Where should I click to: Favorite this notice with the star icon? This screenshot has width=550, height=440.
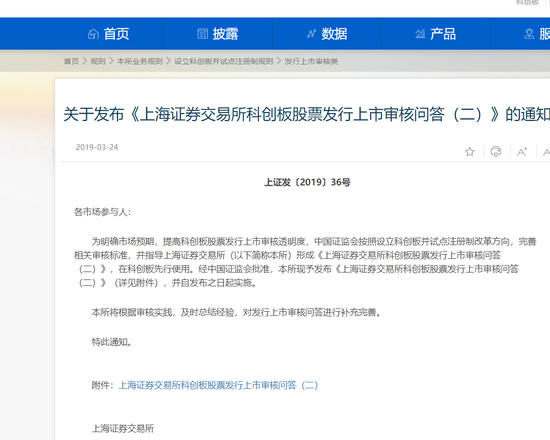[x=470, y=152]
